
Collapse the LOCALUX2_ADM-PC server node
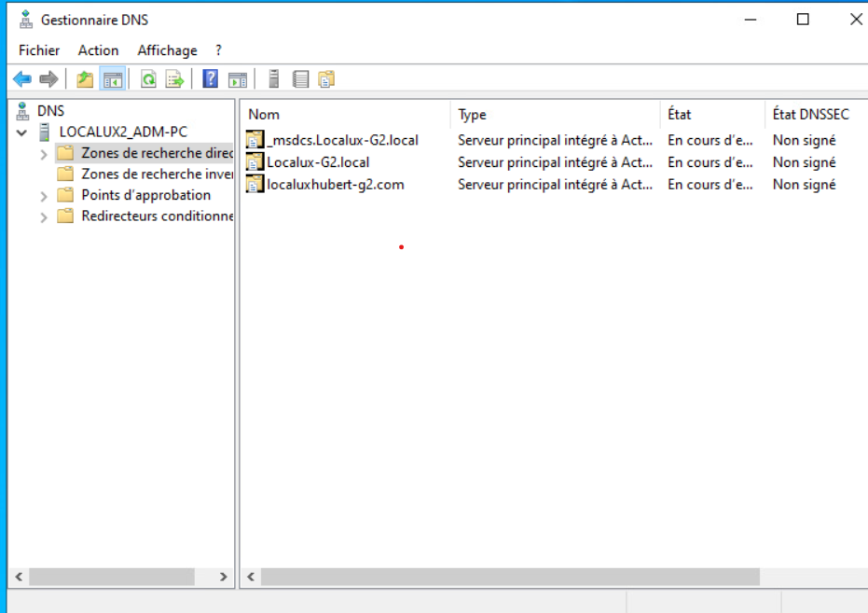pos(21,132)
